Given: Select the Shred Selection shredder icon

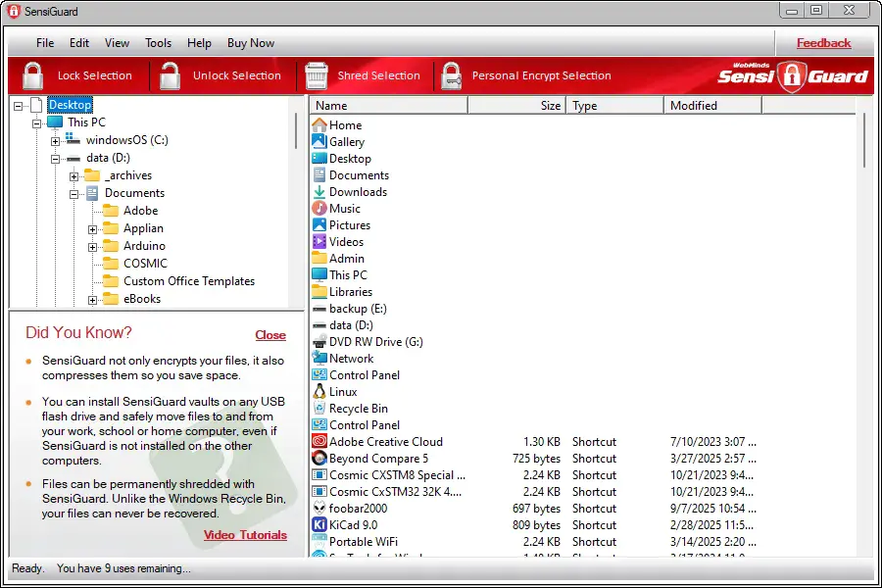Looking at the screenshot, I should pos(316,74).
